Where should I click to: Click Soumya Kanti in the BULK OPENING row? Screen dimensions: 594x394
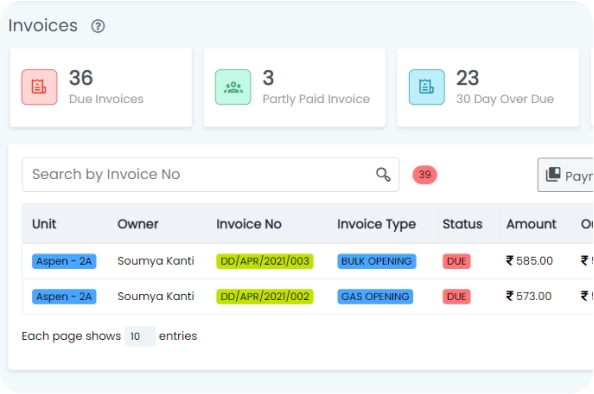click(x=156, y=261)
